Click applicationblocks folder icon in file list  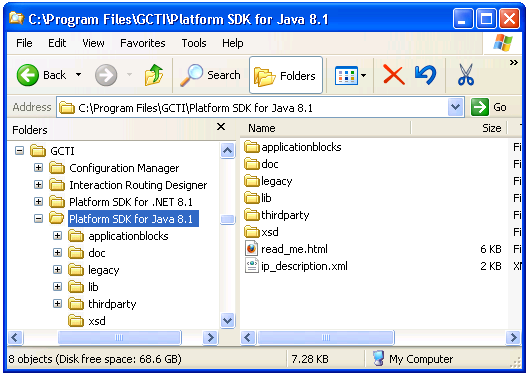pyautogui.click(x=252, y=147)
